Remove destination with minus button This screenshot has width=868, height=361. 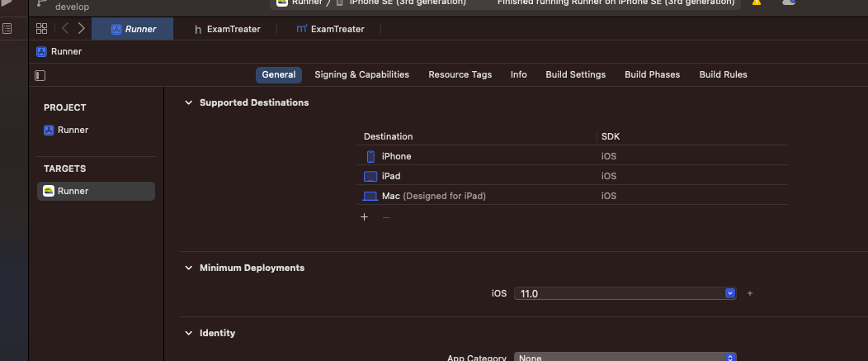tap(386, 217)
